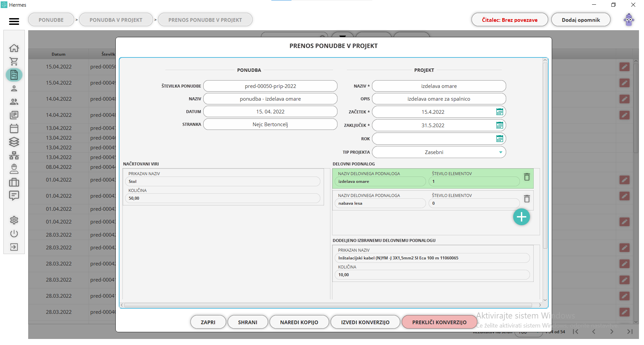Click the Datum column header

point(58,54)
